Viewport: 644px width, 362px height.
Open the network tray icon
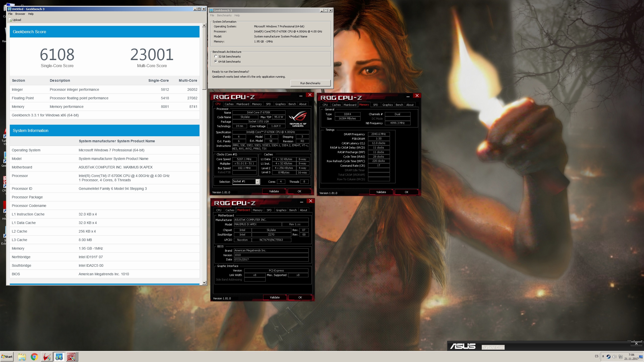[620, 356]
